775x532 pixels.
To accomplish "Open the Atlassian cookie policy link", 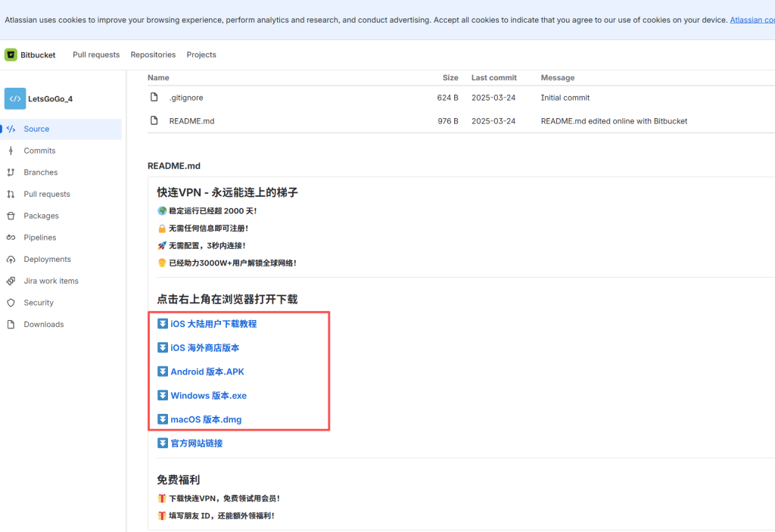I will pyautogui.click(x=752, y=20).
